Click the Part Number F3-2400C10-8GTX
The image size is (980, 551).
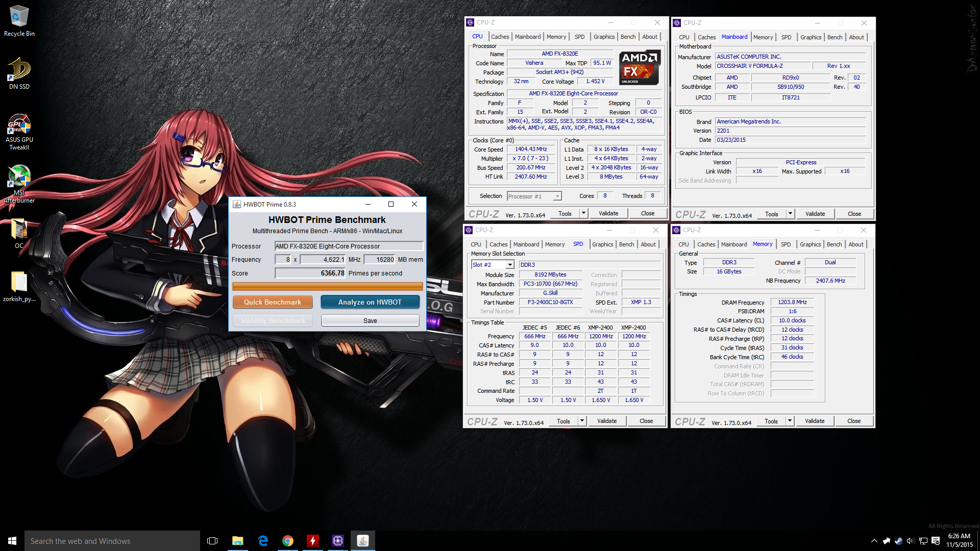click(x=550, y=302)
